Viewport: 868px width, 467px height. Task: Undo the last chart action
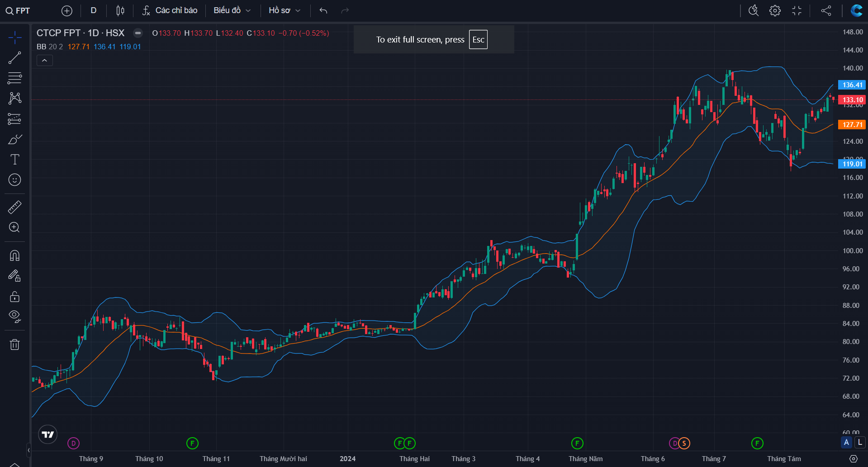tap(323, 11)
